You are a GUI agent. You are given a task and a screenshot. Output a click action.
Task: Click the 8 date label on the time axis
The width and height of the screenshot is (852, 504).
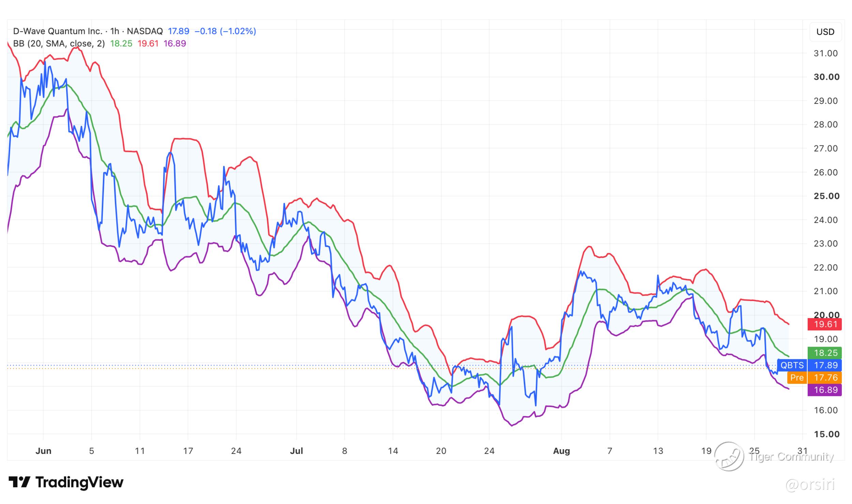point(345,451)
